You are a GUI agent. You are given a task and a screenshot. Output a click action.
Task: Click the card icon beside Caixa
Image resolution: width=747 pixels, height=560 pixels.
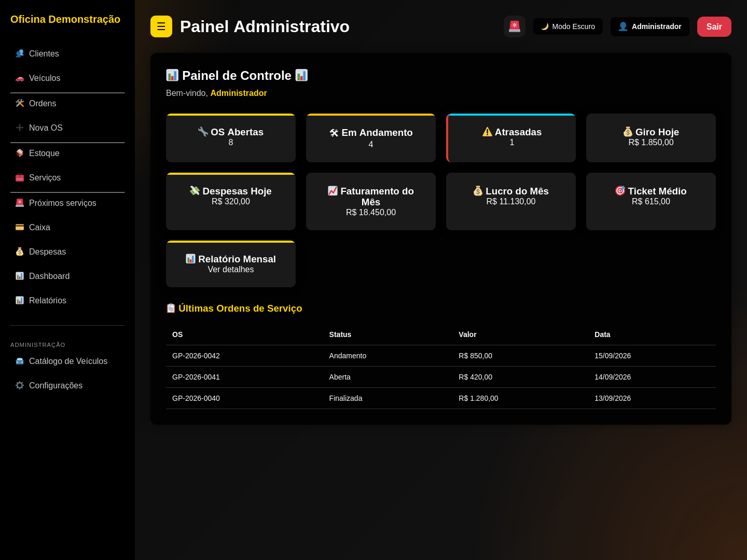tap(20, 227)
